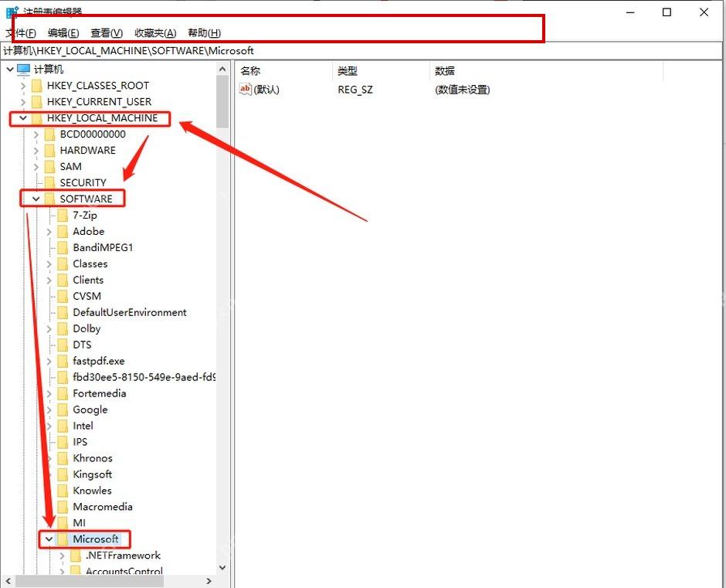Open the 编辑(E) menu
Viewport: 726px width, 588px height.
(63, 33)
